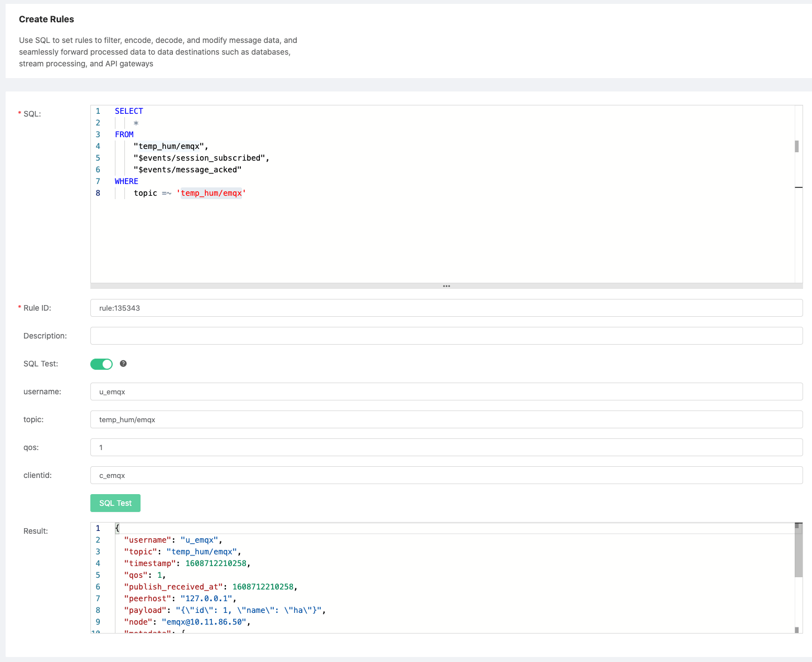Click line number 5 in the SQL editor

tap(98, 158)
